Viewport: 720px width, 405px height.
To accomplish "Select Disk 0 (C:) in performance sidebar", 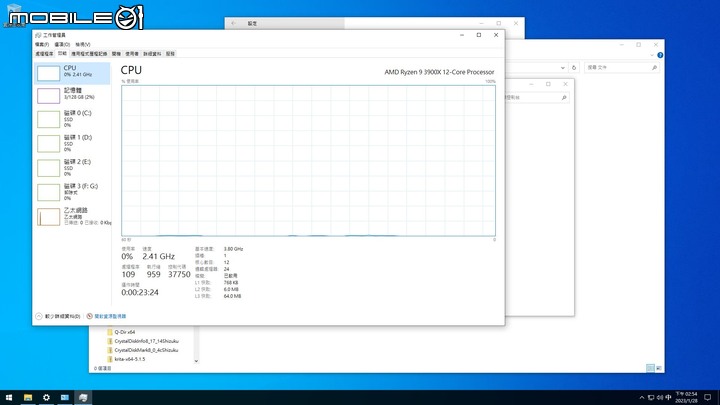I will [72, 119].
